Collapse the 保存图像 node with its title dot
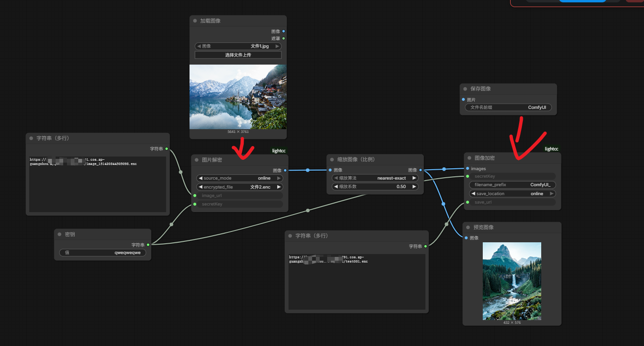Viewport: 644px width, 346px height. click(x=465, y=89)
